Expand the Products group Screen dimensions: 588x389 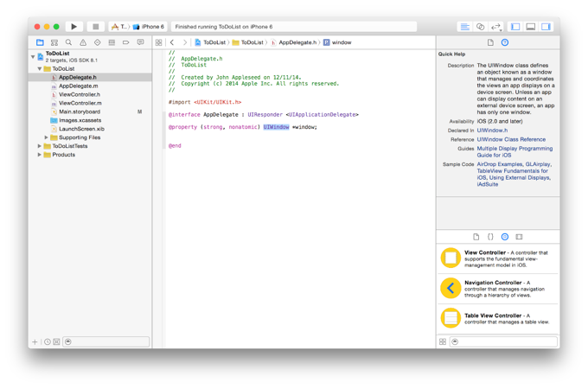click(40, 155)
